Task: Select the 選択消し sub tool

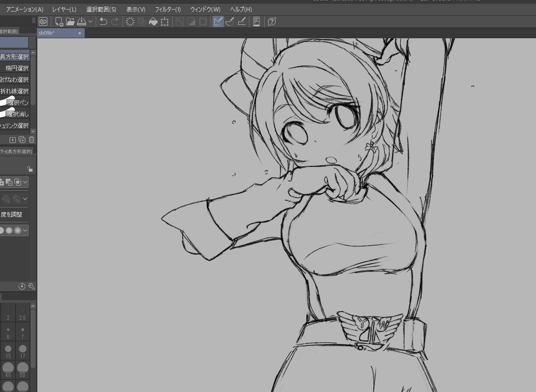Action: 15,114
